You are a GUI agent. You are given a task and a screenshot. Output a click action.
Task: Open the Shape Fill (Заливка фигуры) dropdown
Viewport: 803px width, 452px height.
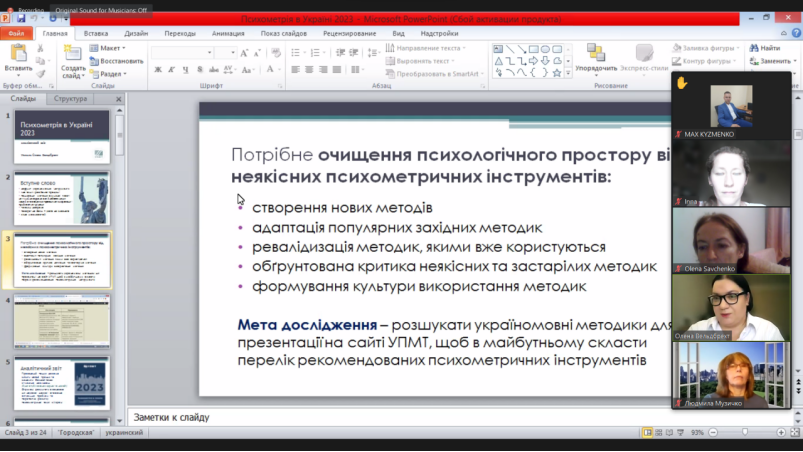point(706,48)
